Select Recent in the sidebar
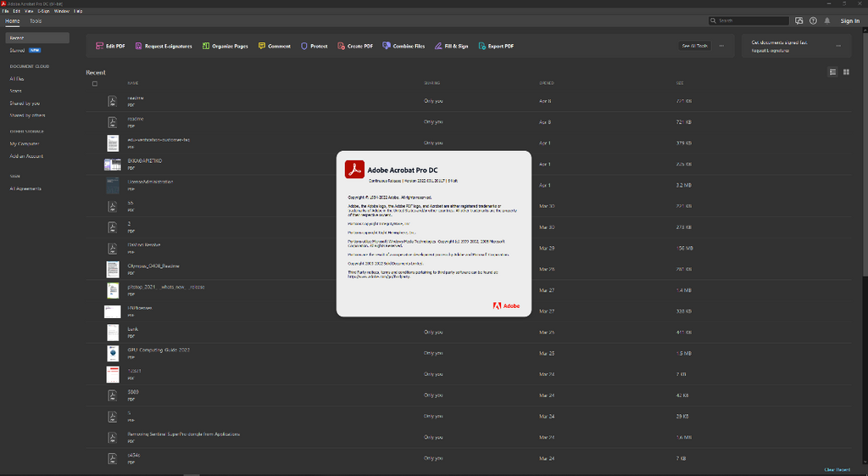The height and width of the screenshot is (476, 868). coord(37,37)
